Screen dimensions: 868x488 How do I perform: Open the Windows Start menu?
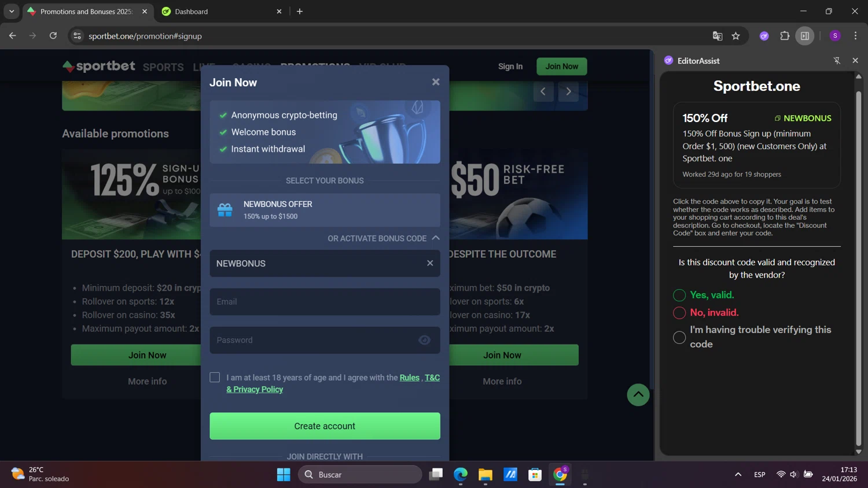tap(284, 475)
